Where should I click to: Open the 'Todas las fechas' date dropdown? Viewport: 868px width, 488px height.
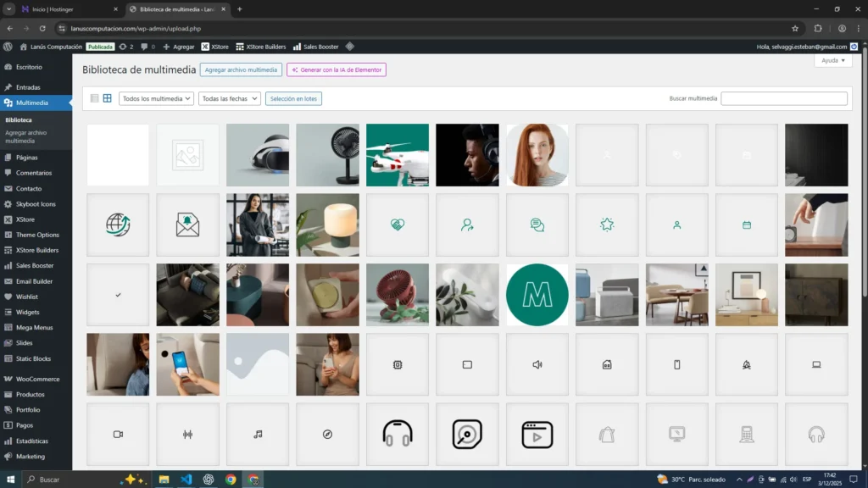(229, 98)
